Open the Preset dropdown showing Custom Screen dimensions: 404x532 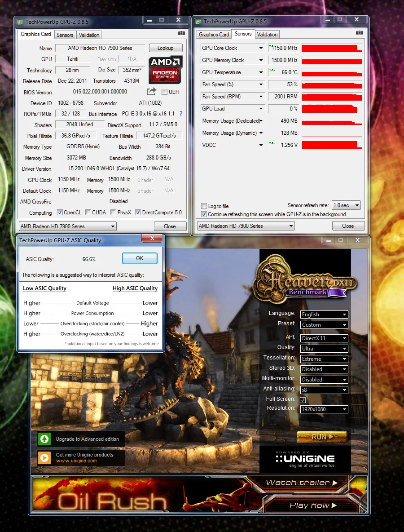coord(324,325)
